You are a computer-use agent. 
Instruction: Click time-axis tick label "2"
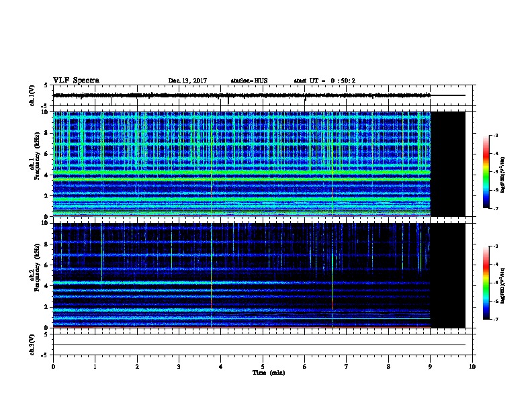(x=137, y=367)
